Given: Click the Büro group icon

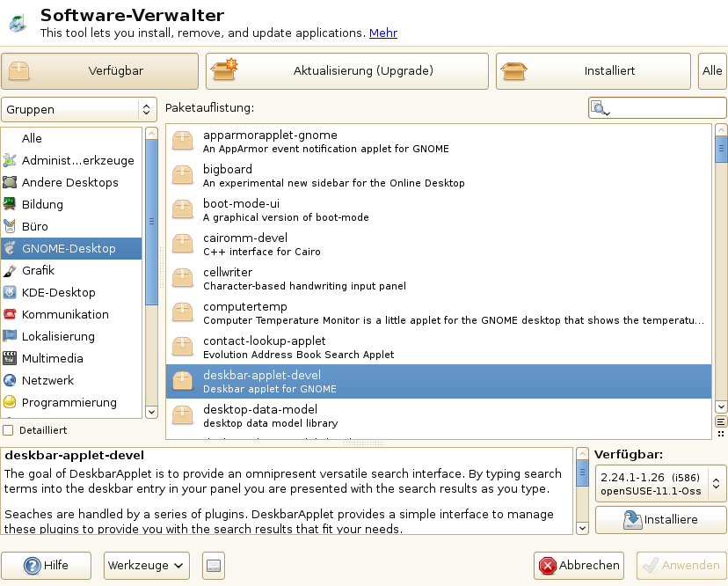Looking at the screenshot, I should pyautogui.click(x=10, y=226).
